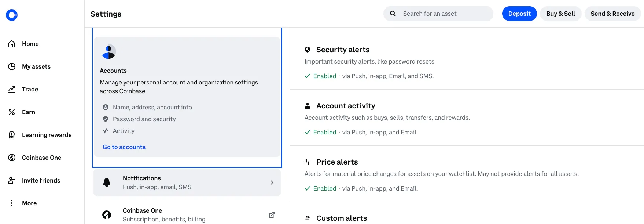Click the Settings page title
The image size is (644, 224).
coord(106,14)
